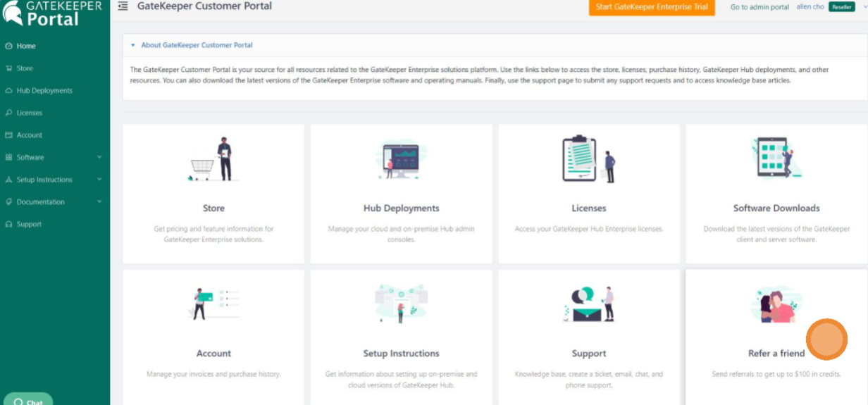The height and width of the screenshot is (405, 868).
Task: Click the Hub Deployments card title
Action: pyautogui.click(x=402, y=208)
